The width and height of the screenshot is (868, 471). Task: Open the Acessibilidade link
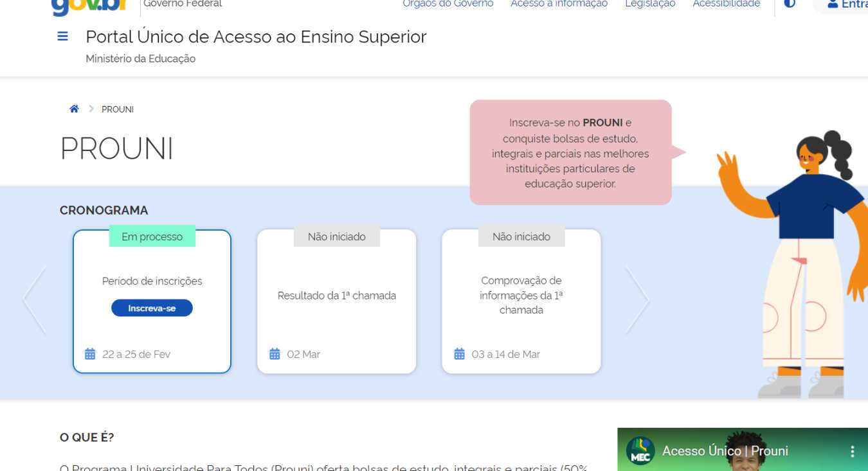(x=726, y=4)
